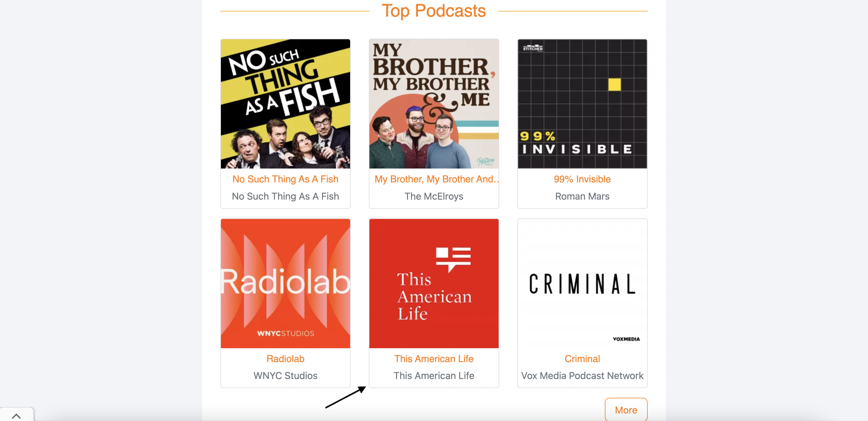Screen dimensions: 868x421
Task: Follow the 99% Invisible title link
Action: (582, 179)
